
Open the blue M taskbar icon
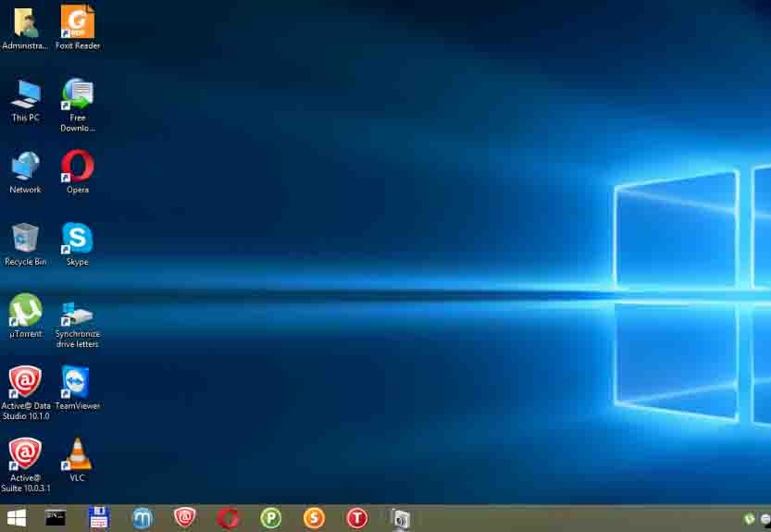coord(143,518)
